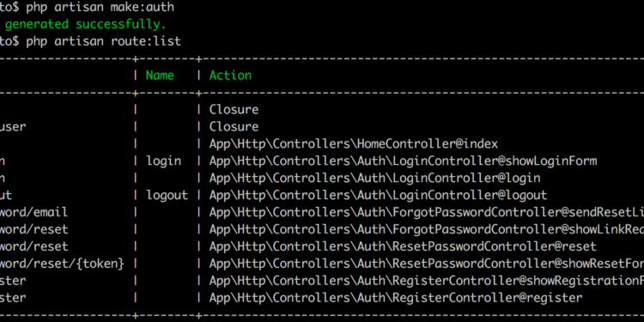The width and height of the screenshot is (644, 322).
Task: Click the 'php artisan route:list' command
Action: [104, 41]
